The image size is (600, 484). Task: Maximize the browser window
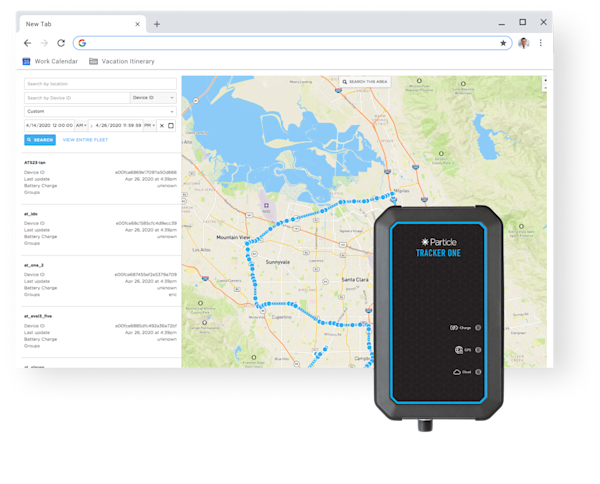point(522,22)
